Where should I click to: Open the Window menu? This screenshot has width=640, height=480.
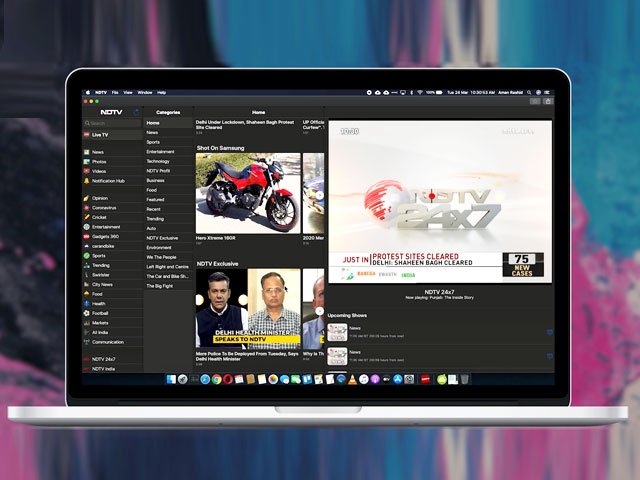click(x=144, y=93)
